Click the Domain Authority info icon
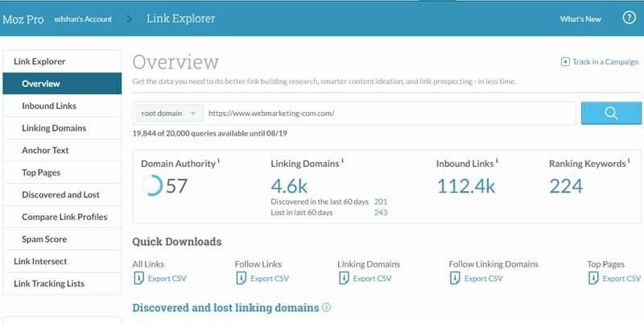The height and width of the screenshot is (324, 644). pos(218,160)
